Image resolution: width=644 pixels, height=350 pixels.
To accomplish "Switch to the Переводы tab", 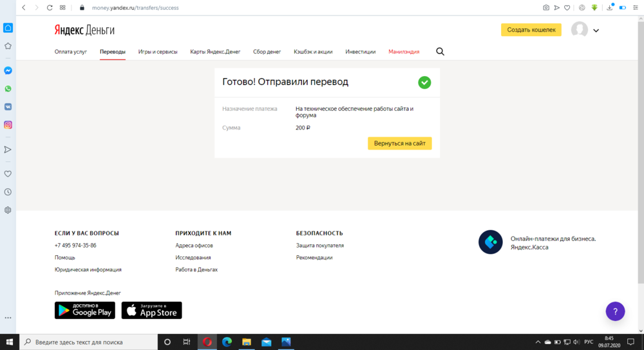I will click(113, 52).
